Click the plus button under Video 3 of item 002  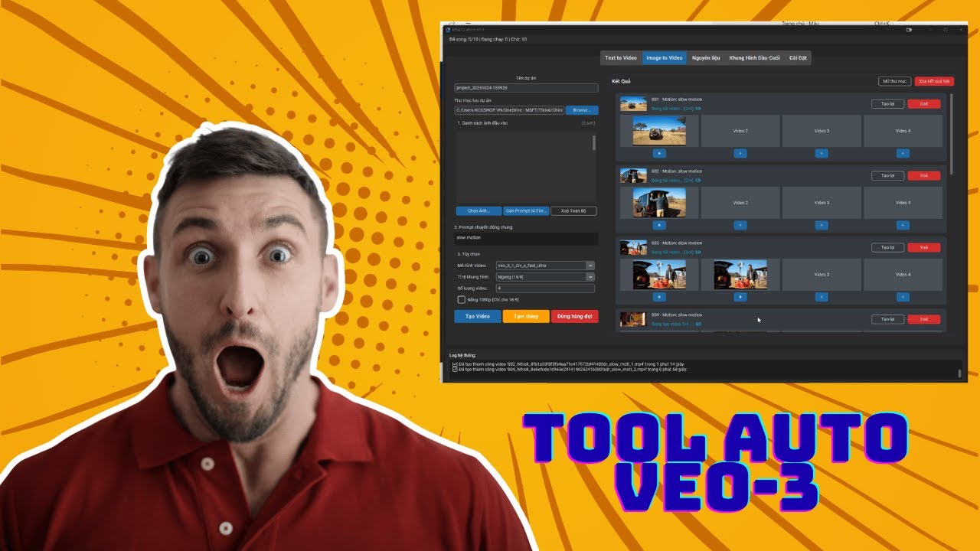click(x=822, y=225)
